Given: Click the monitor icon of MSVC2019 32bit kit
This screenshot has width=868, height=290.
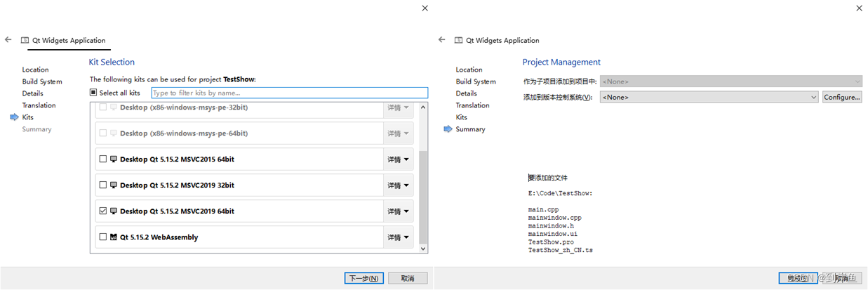Looking at the screenshot, I should click(114, 185).
